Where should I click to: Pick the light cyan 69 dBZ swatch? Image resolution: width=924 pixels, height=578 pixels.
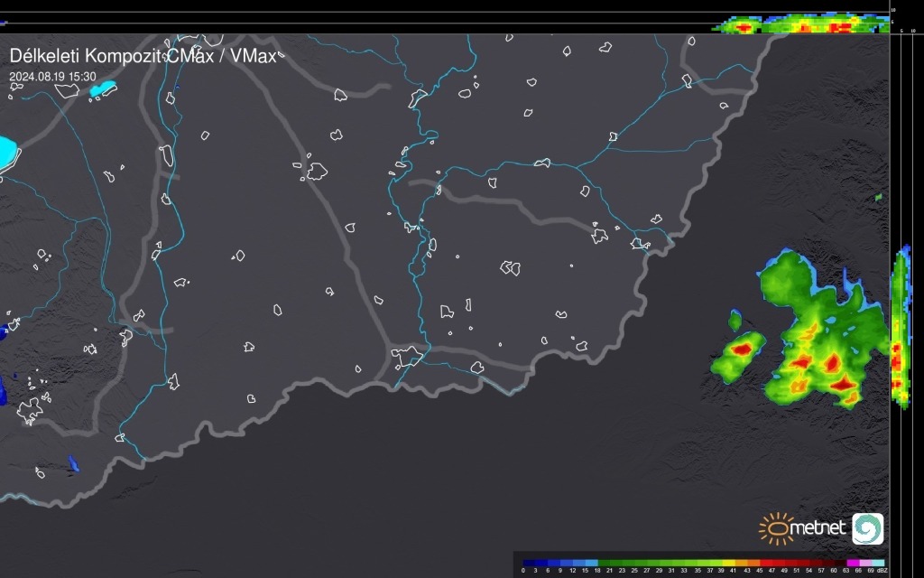(x=877, y=563)
